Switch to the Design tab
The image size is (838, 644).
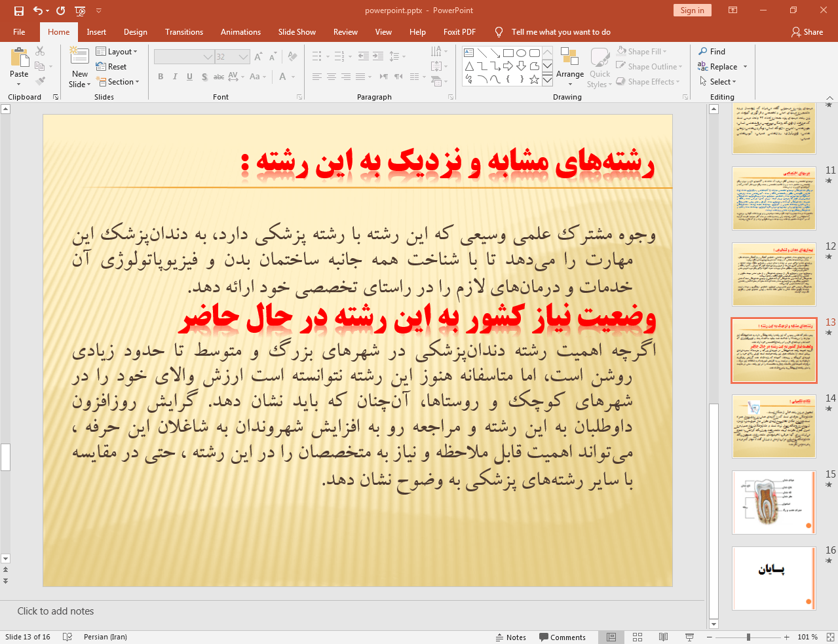point(135,31)
